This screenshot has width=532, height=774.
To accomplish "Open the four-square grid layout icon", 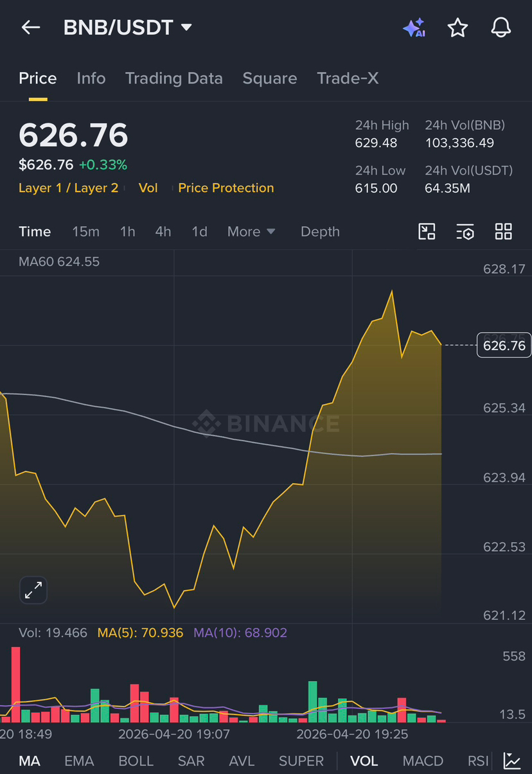I will (504, 231).
